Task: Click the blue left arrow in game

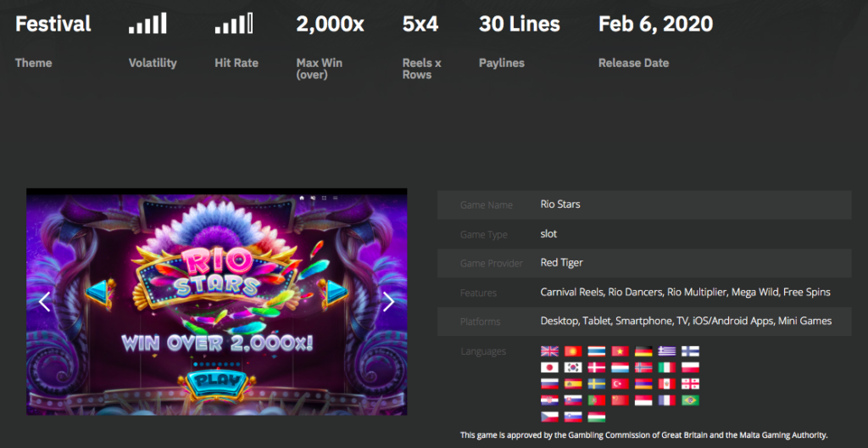Action: pyautogui.click(x=101, y=294)
